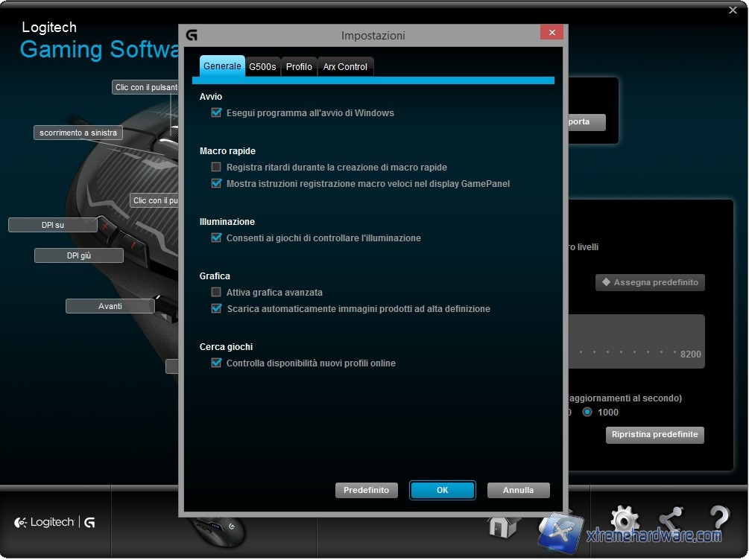This screenshot has width=749, height=560.
Task: Open help with the question mark icon
Action: coord(718,520)
